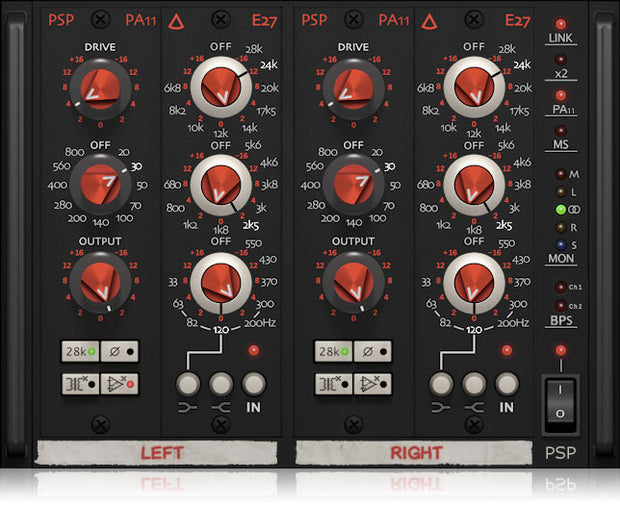Screen dimensions: 620x505
Task: Click RIGHT channel DRIVE knob
Action: coord(353,89)
